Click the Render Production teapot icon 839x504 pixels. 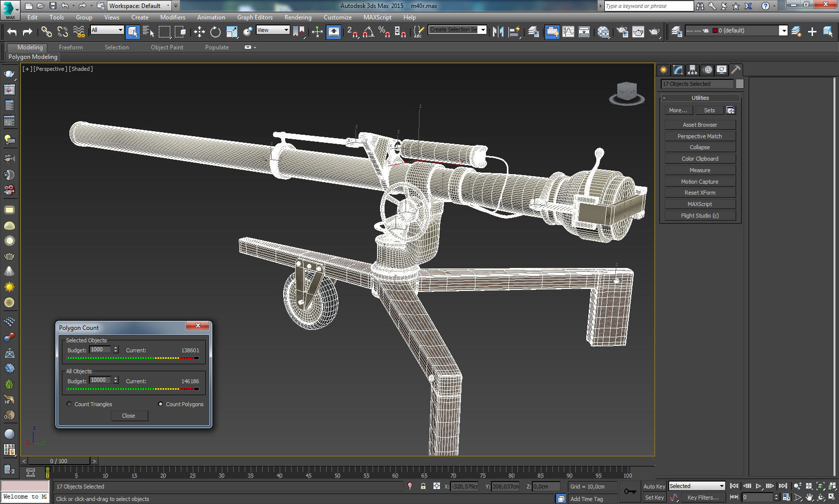pyautogui.click(x=654, y=32)
